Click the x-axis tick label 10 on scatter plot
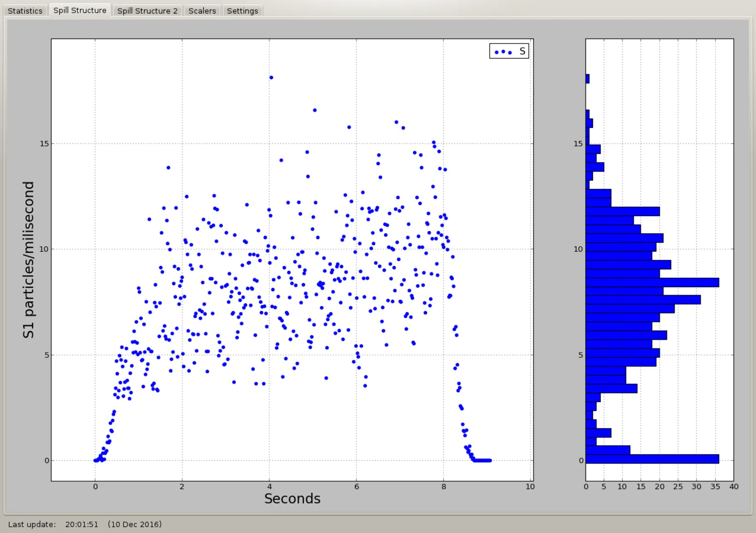The height and width of the screenshot is (533, 756). point(530,487)
